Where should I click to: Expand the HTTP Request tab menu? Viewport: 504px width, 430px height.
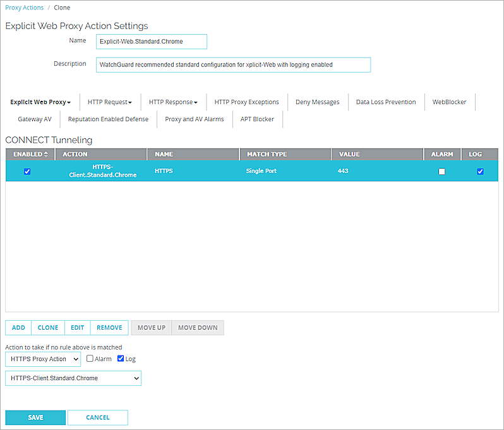109,102
